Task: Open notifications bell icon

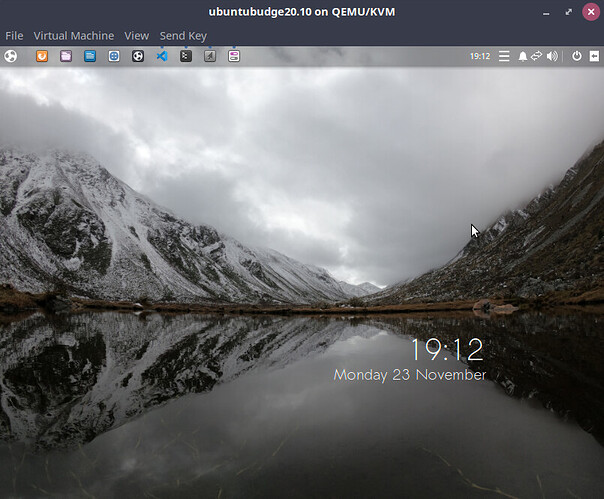Action: 523,57
